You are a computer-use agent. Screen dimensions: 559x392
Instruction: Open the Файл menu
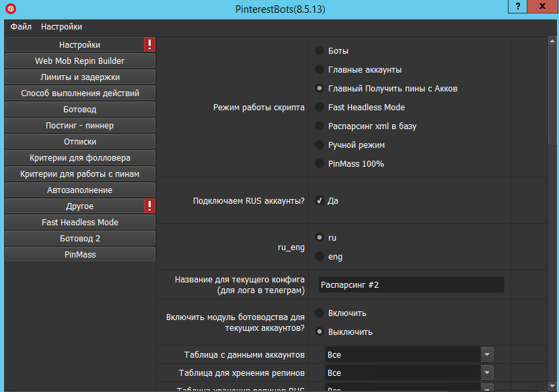(21, 27)
